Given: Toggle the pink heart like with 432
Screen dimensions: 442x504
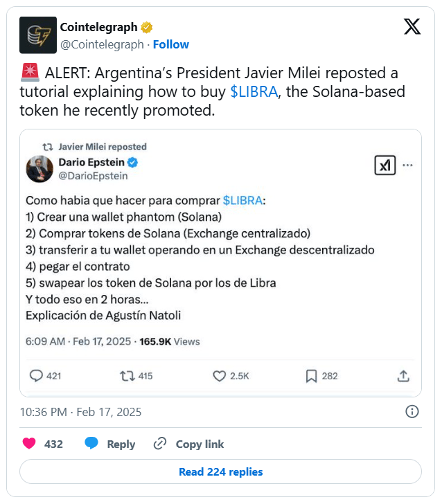Looking at the screenshot, I should coord(29,444).
